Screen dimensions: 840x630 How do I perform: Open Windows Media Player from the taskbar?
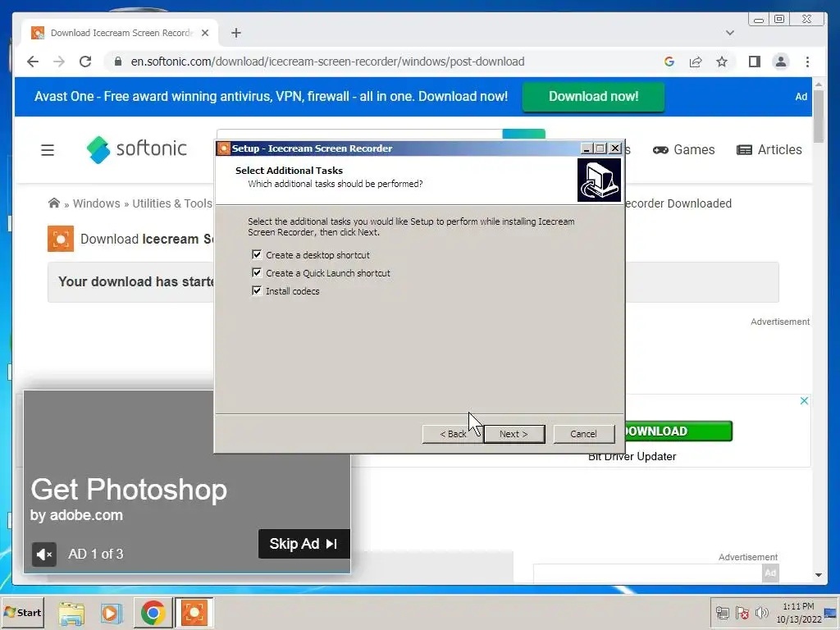point(112,613)
